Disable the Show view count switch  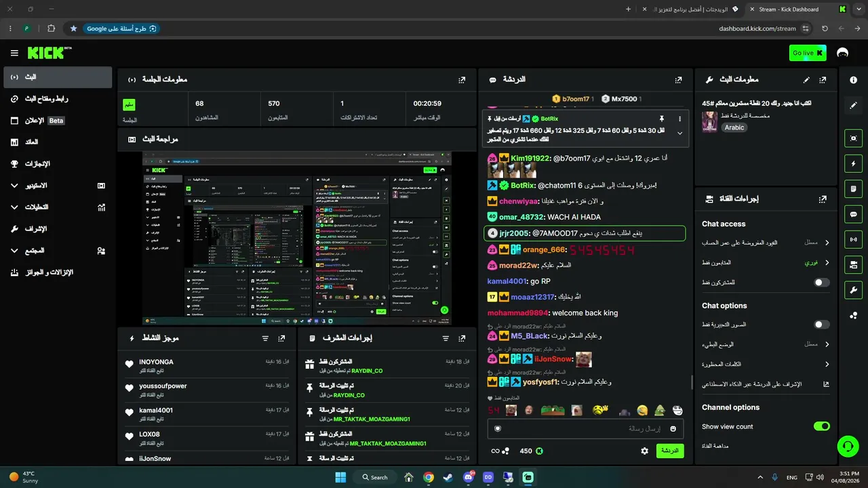(x=821, y=426)
